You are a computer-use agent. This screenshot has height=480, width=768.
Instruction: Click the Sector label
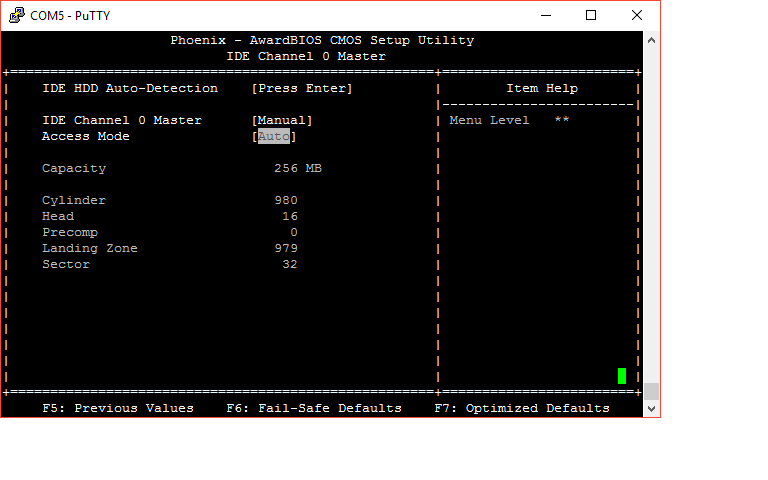(x=66, y=264)
